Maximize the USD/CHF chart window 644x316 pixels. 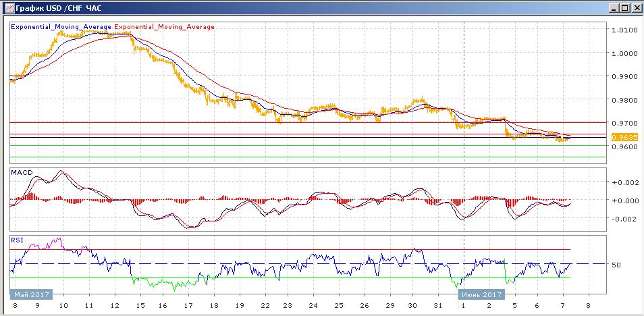[x=624, y=8]
